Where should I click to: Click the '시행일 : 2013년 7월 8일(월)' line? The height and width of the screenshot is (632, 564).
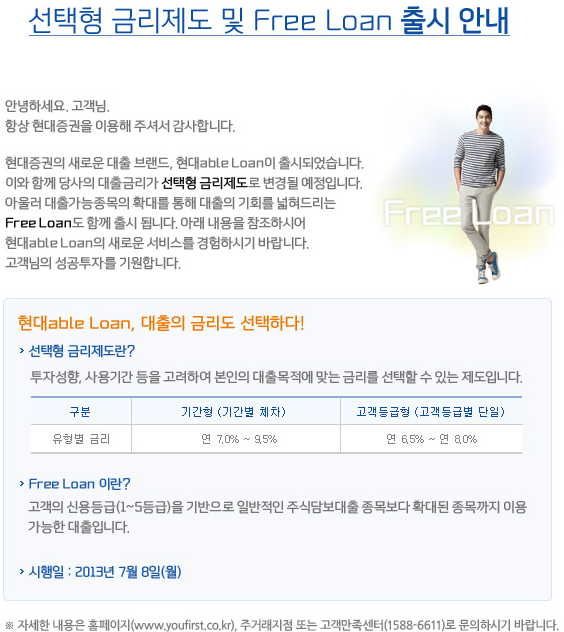[105, 571]
